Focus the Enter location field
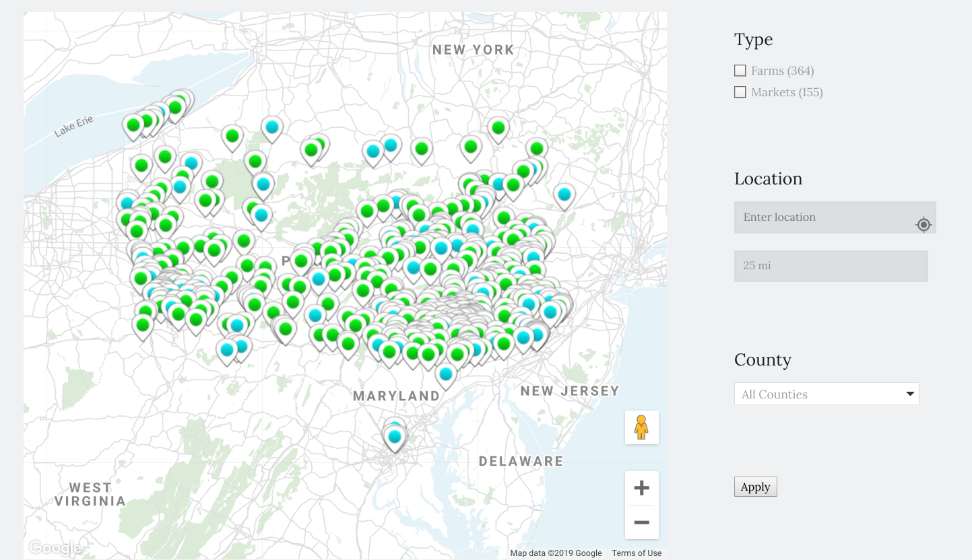 pyautogui.click(x=835, y=217)
